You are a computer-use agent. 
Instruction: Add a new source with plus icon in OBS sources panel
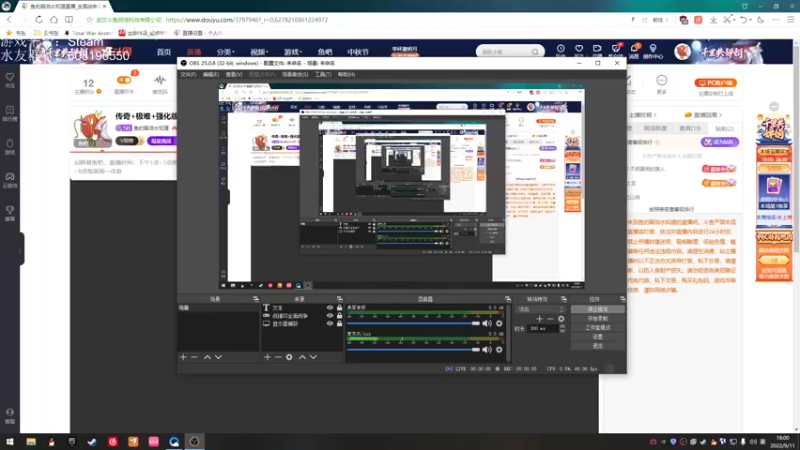(267, 357)
